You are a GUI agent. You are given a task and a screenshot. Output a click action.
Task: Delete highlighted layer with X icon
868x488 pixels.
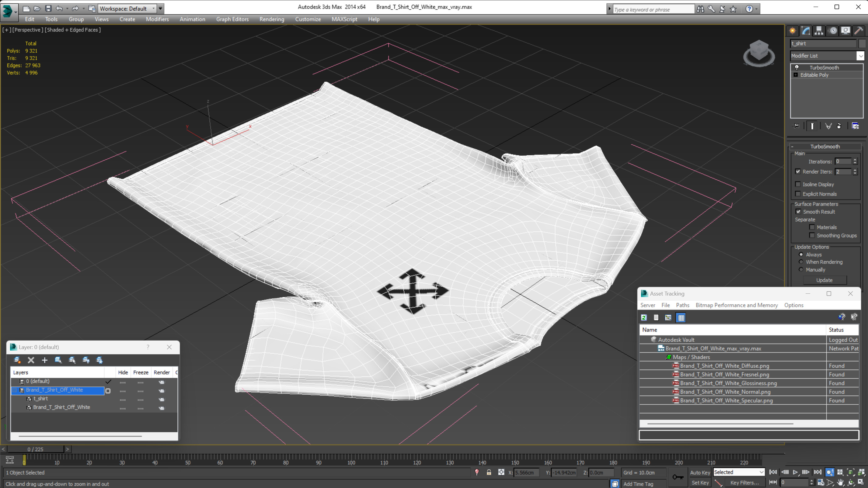31,360
